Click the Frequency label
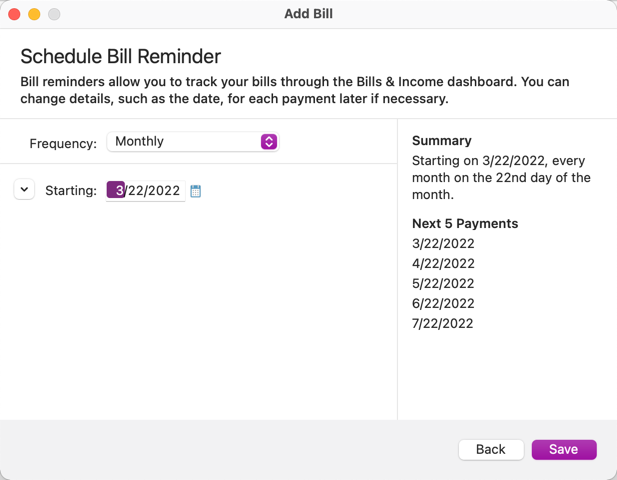 coord(63,143)
